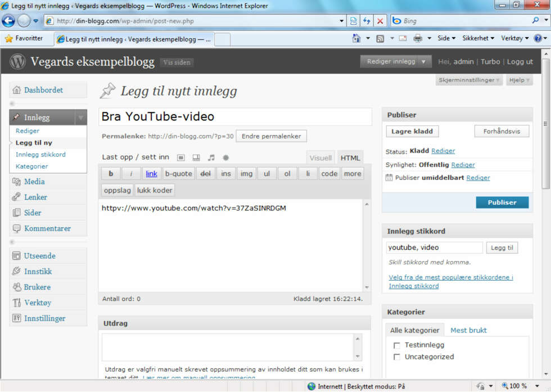Viewport: 551px width, 392px height.
Task: Expand the Innlegg menu arrow
Action: (81, 118)
